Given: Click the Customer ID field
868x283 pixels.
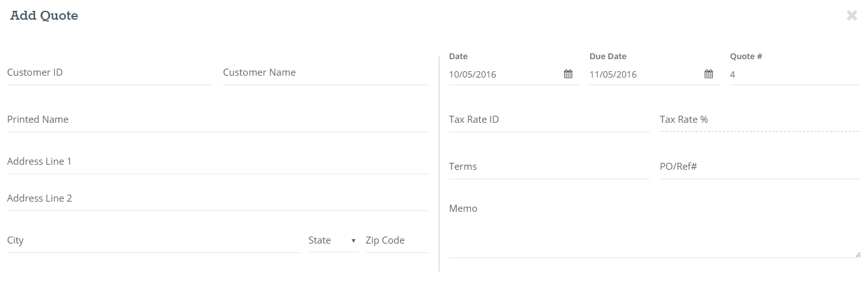Looking at the screenshot, I should tap(109, 72).
